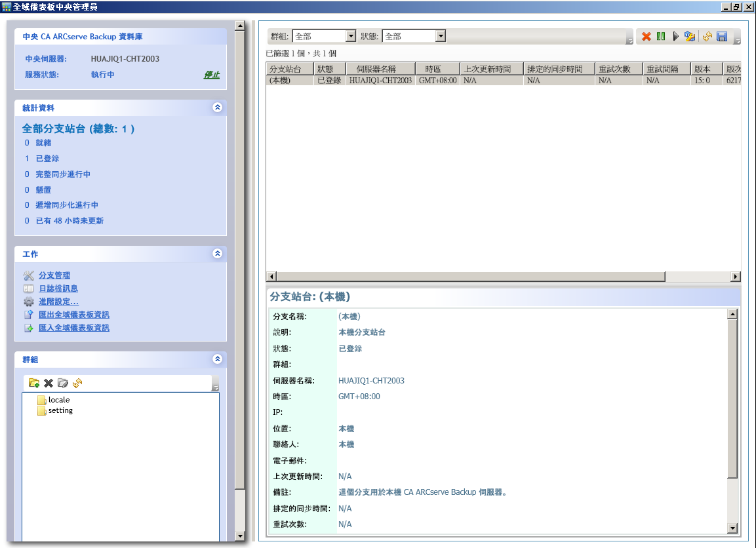Click the GMT+08:00 cell in the table
This screenshot has width=756, height=548.
click(437, 81)
